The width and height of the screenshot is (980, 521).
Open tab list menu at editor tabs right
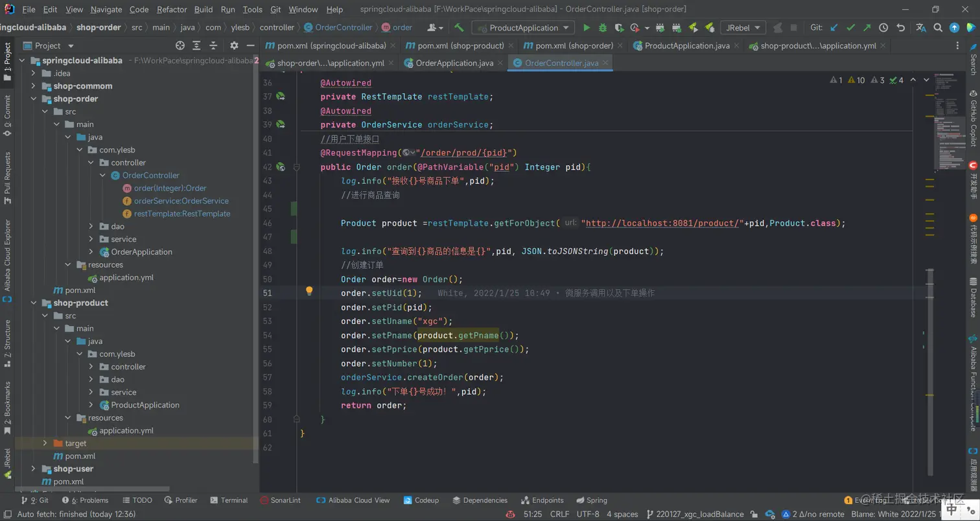[958, 45]
